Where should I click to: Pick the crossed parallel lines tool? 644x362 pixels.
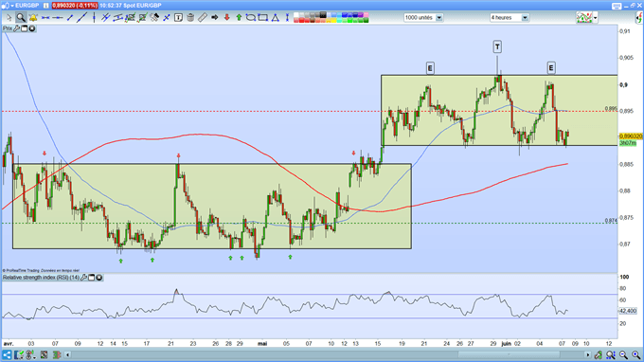pyautogui.click(x=105, y=18)
